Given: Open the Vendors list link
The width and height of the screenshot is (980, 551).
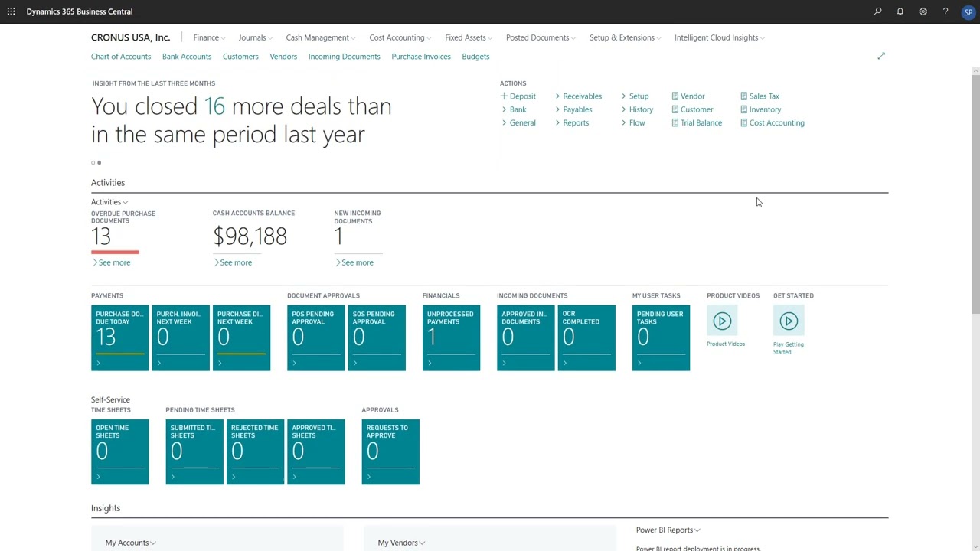Looking at the screenshot, I should pyautogui.click(x=283, y=57).
